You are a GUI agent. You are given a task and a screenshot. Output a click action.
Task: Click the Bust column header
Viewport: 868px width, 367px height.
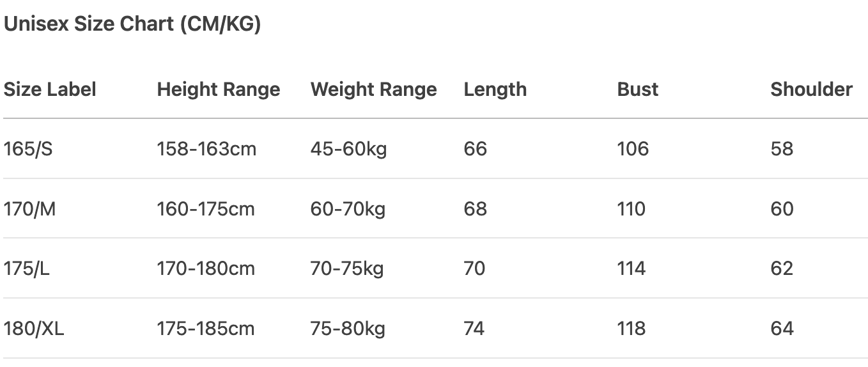coord(637,90)
